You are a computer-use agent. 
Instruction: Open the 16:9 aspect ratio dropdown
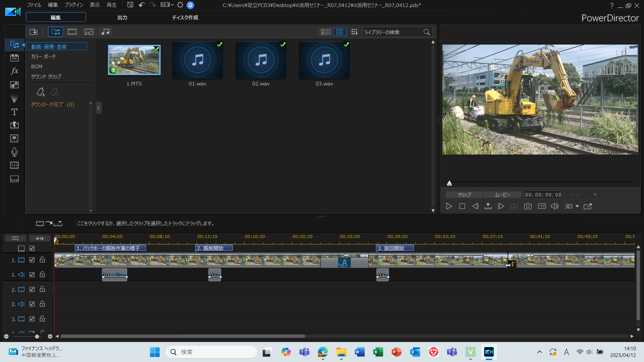(x=167, y=5)
